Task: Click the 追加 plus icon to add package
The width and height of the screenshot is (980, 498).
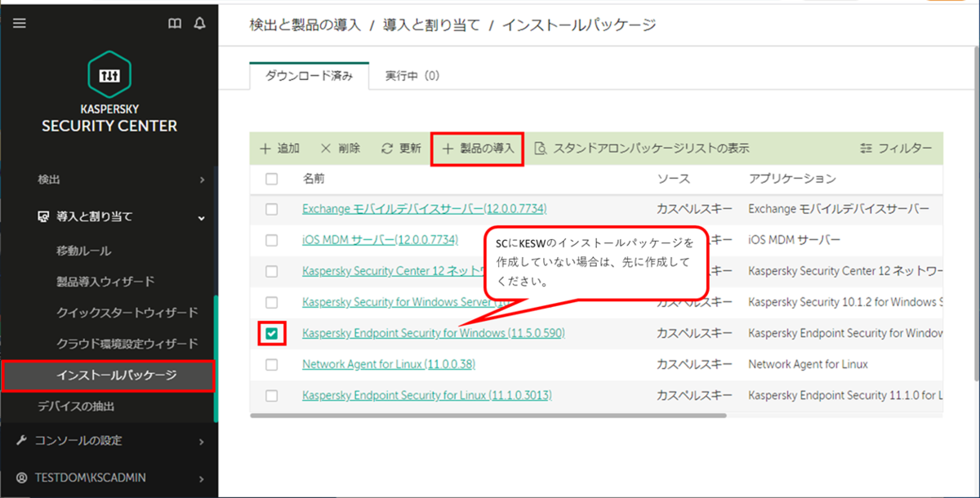Action: click(x=265, y=149)
